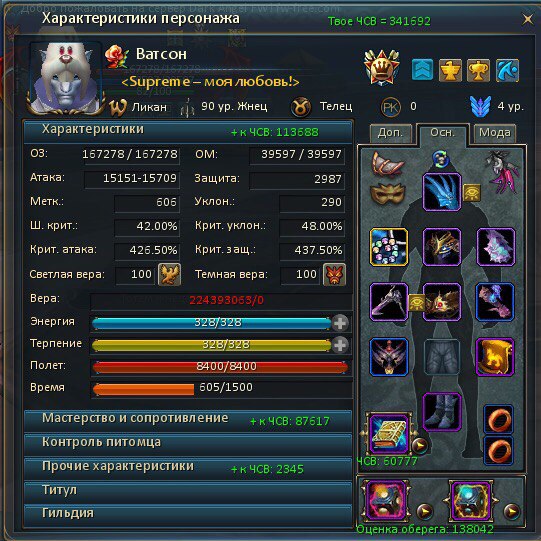Switch to the Доп. equipment tab
The width and height of the screenshot is (541, 541).
point(391,133)
